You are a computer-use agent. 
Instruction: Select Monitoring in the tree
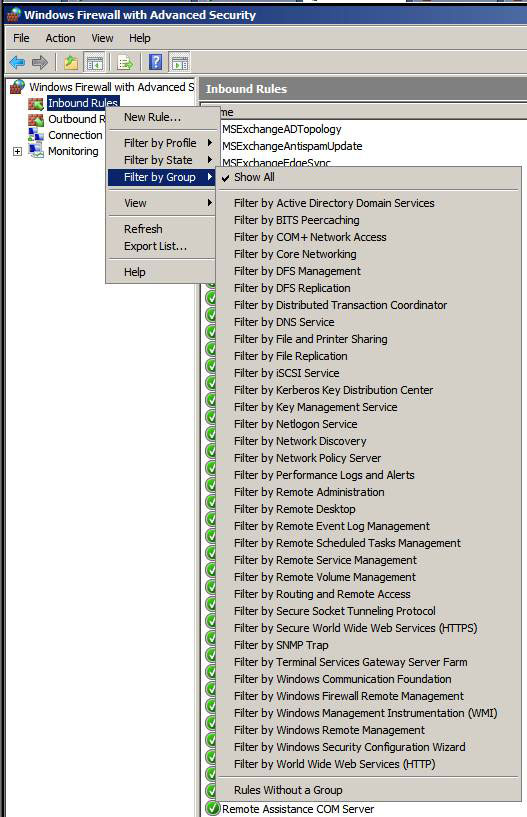tap(73, 151)
